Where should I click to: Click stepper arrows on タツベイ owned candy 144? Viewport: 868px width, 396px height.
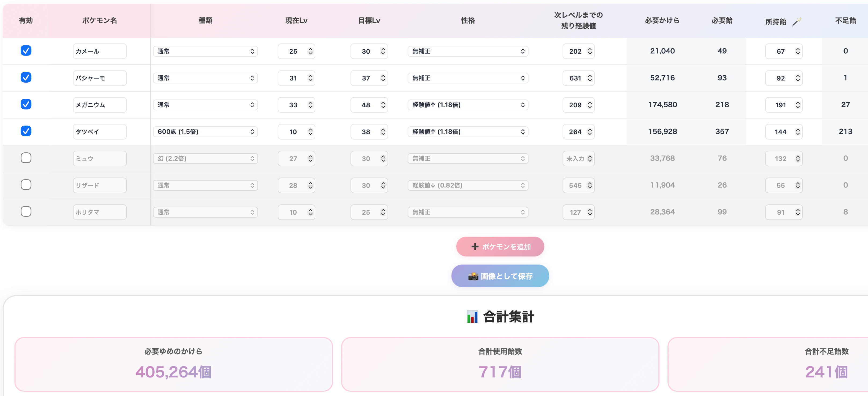coord(798,132)
